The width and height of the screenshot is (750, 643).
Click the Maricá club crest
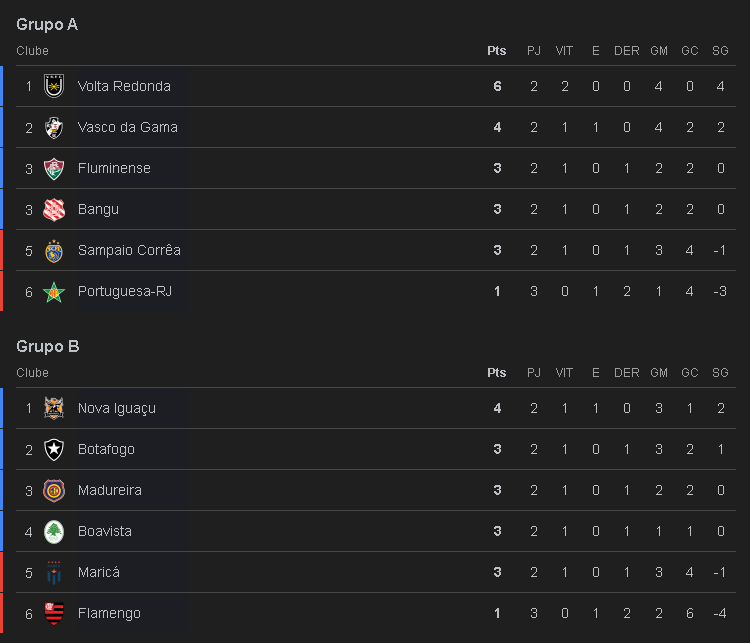[54, 572]
